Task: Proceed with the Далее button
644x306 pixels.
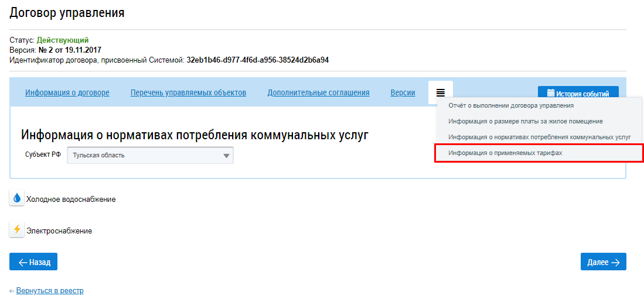Action: (x=603, y=262)
